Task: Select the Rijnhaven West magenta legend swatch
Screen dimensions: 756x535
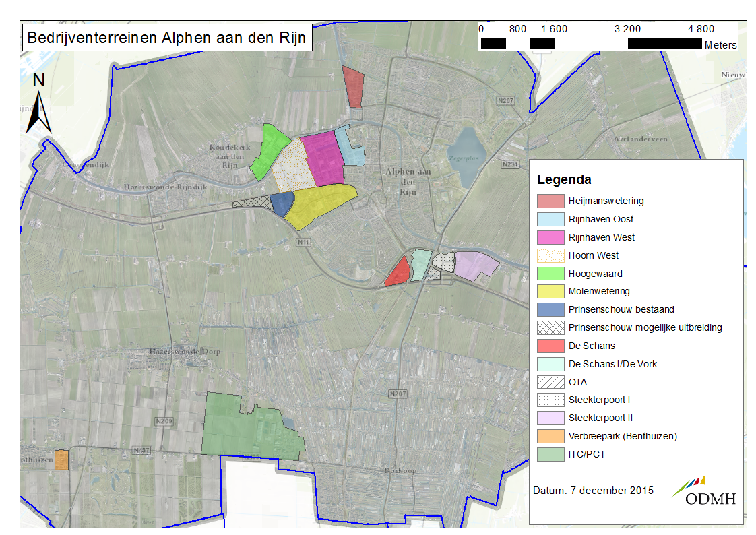Action: point(550,237)
